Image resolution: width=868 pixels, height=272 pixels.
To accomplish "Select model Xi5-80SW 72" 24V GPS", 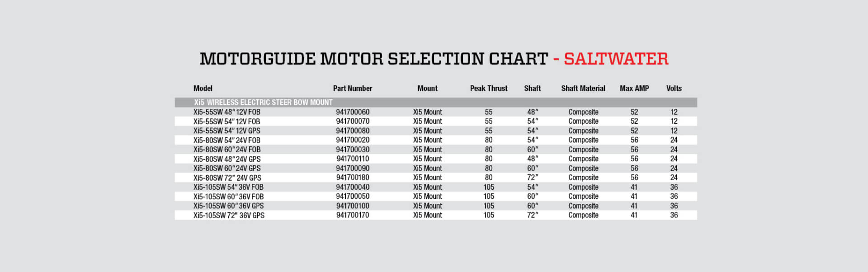I will coord(227,178).
